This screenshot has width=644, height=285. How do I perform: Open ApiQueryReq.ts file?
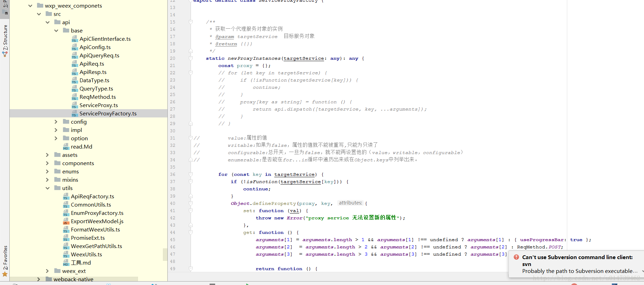pyautogui.click(x=99, y=56)
